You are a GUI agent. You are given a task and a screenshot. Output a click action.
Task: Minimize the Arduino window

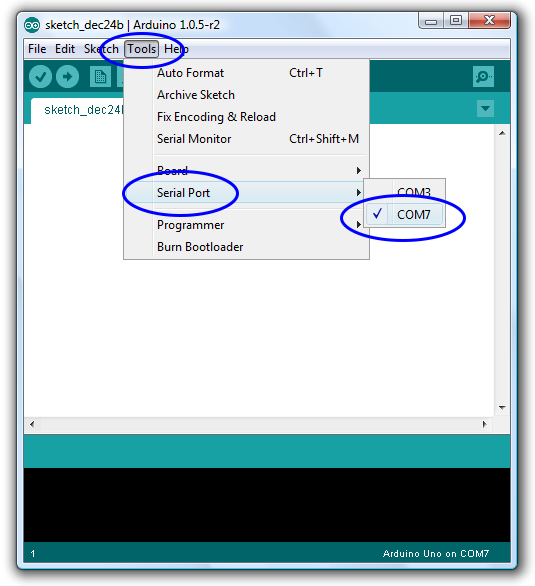point(431,21)
